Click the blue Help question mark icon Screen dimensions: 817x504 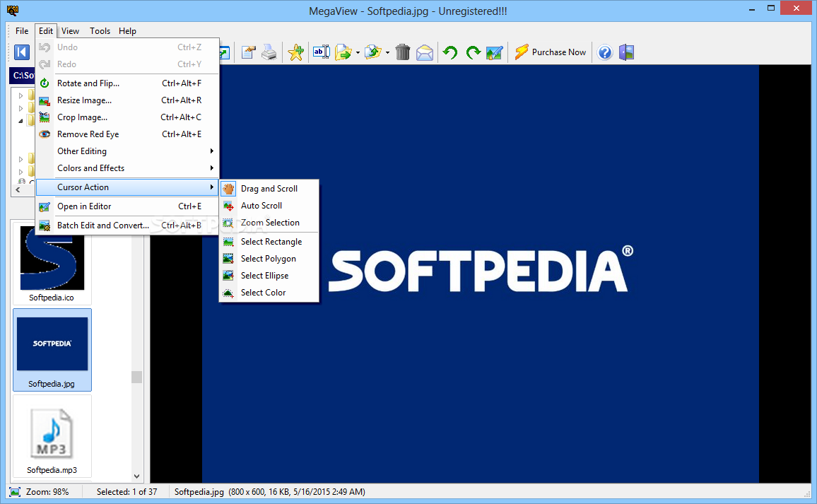pyautogui.click(x=604, y=52)
